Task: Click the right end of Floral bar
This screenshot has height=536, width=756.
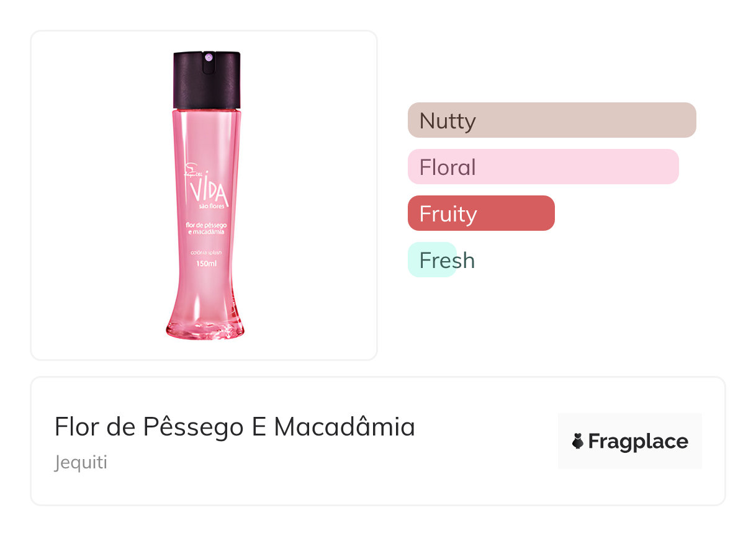Action: click(670, 167)
